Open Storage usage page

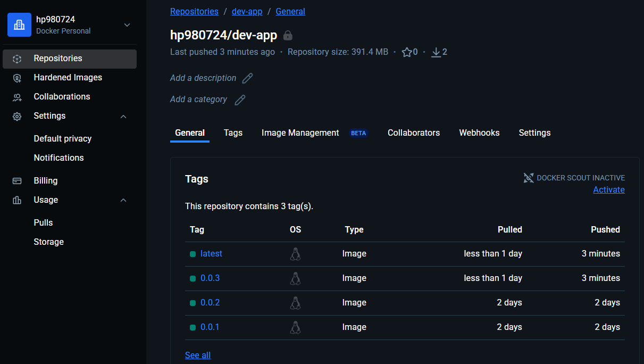click(x=48, y=242)
